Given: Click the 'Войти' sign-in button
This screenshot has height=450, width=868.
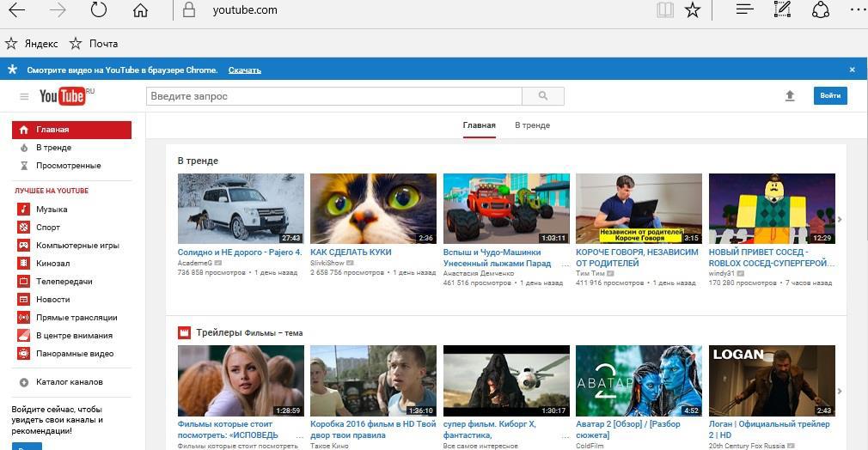Looking at the screenshot, I should point(829,95).
